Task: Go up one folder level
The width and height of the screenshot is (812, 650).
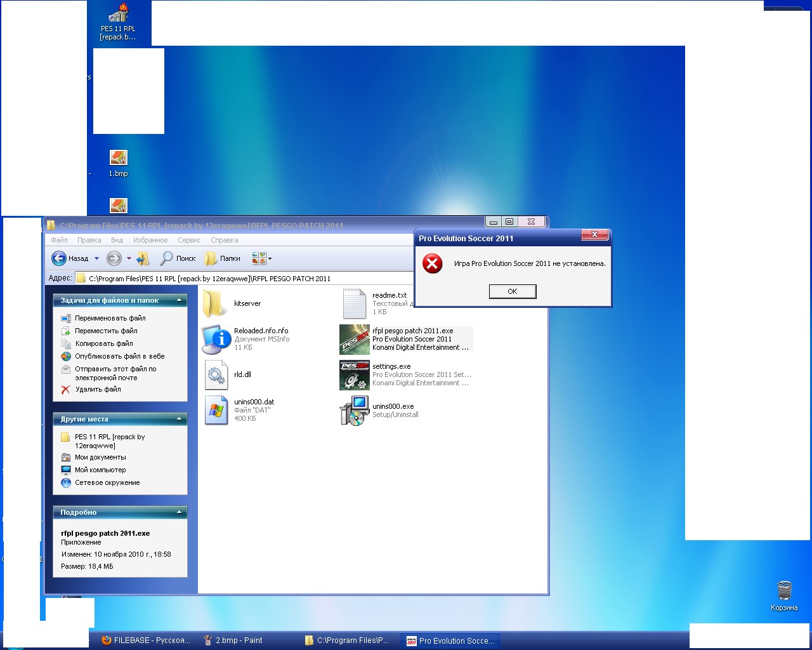Action: 143,258
